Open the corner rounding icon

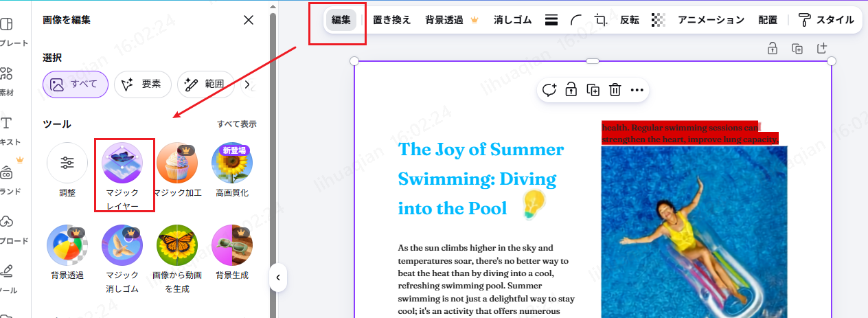point(576,20)
